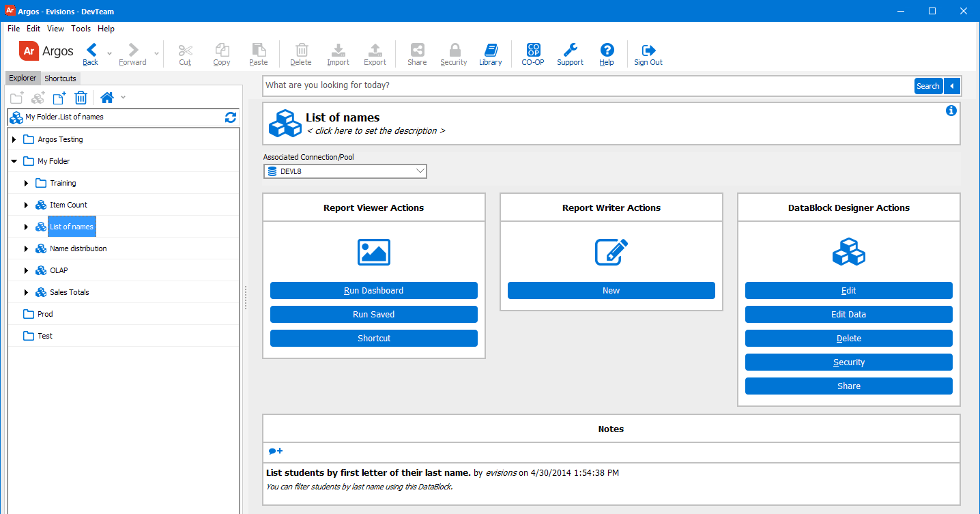Image resolution: width=980 pixels, height=514 pixels.
Task: Go to Home in Explorer toolbar
Action: pyautogui.click(x=106, y=98)
